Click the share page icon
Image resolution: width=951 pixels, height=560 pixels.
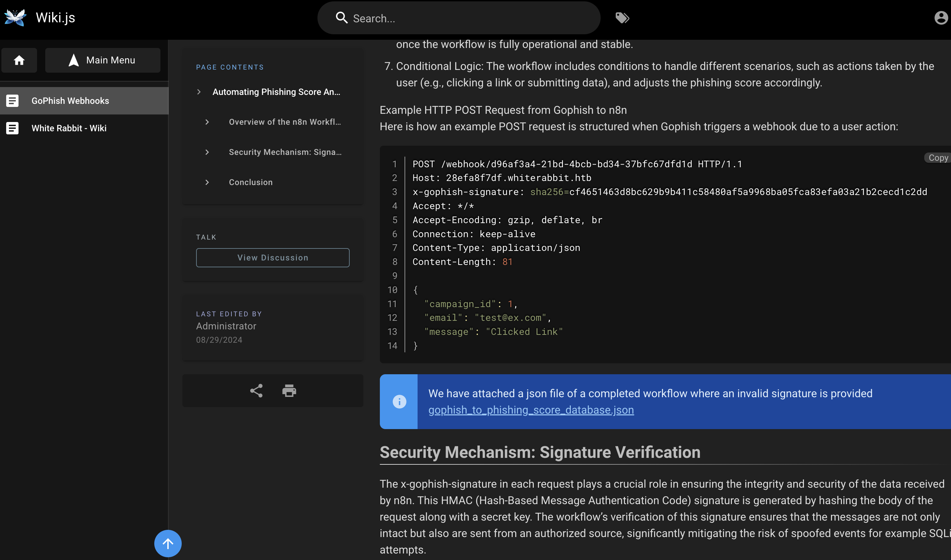[x=256, y=391]
